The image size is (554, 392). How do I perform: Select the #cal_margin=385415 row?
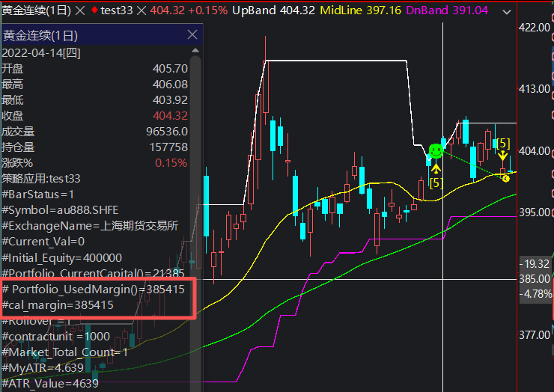[x=58, y=305]
